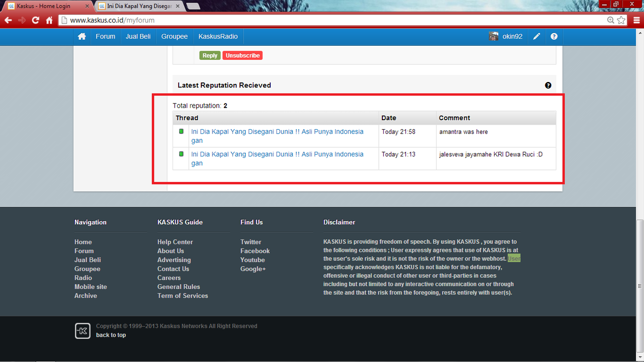Open the browser home page icon
Screen dimensions: 644x362
point(49,20)
